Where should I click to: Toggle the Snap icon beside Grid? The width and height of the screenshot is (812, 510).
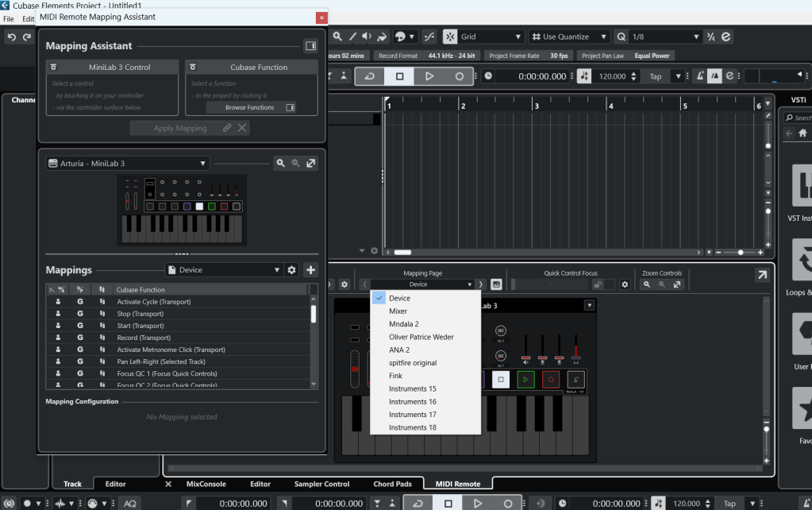450,37
